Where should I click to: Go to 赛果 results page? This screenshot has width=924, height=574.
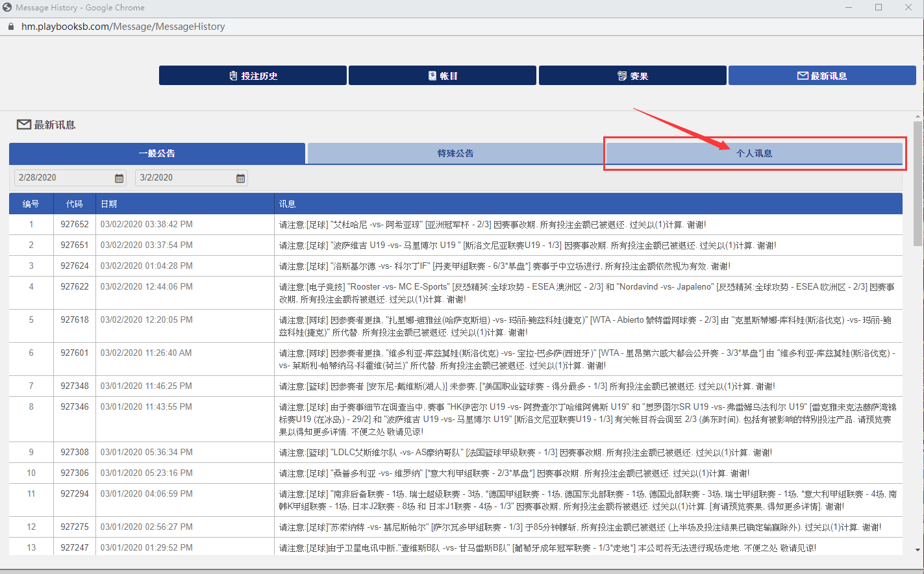coord(632,76)
